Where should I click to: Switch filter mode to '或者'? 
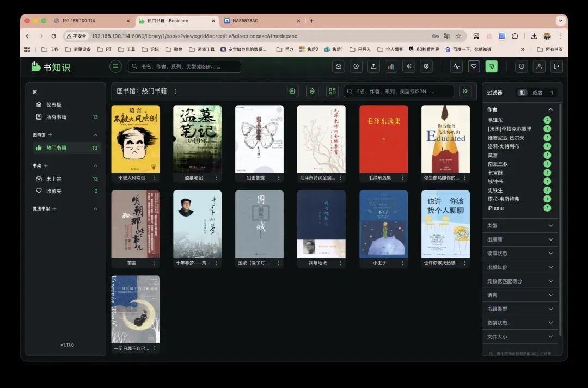[537, 93]
